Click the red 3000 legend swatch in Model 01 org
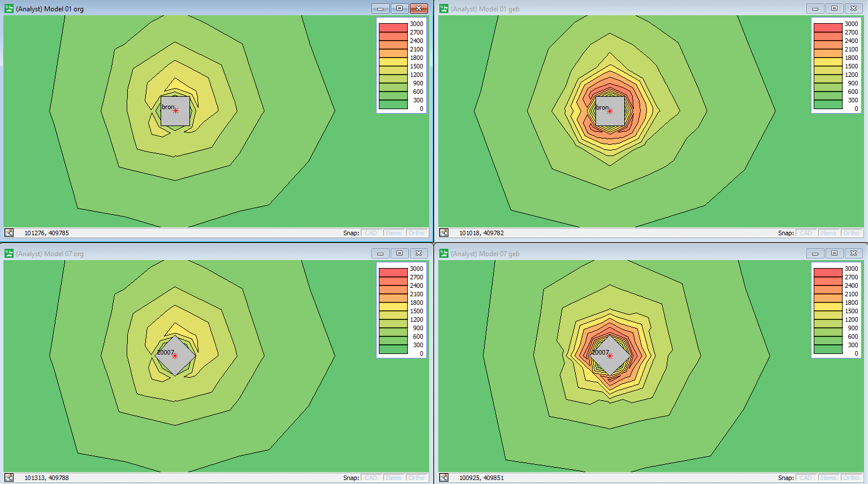This screenshot has width=868, height=484. click(393, 27)
